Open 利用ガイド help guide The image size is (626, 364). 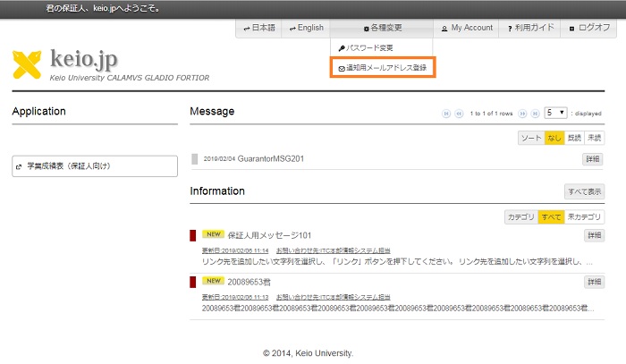coord(531,29)
